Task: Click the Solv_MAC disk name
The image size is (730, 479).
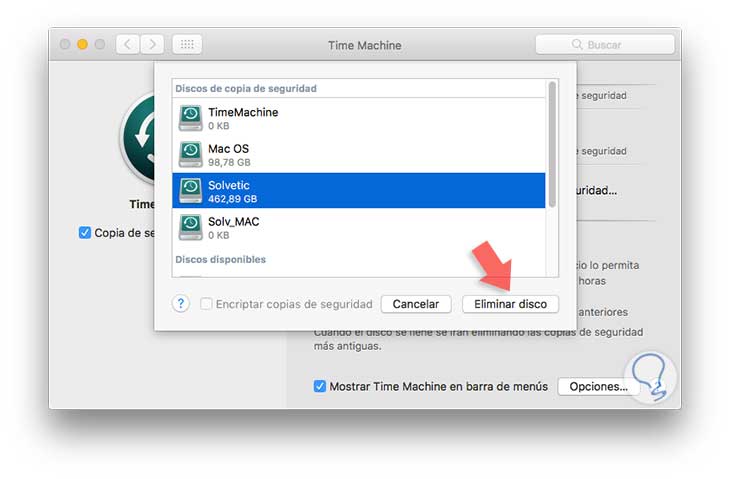Action: [x=234, y=222]
